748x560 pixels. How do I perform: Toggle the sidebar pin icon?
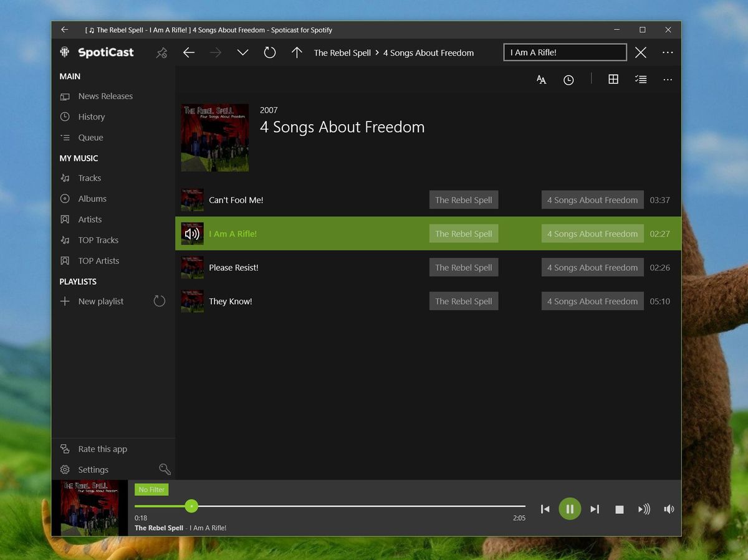coord(161,53)
